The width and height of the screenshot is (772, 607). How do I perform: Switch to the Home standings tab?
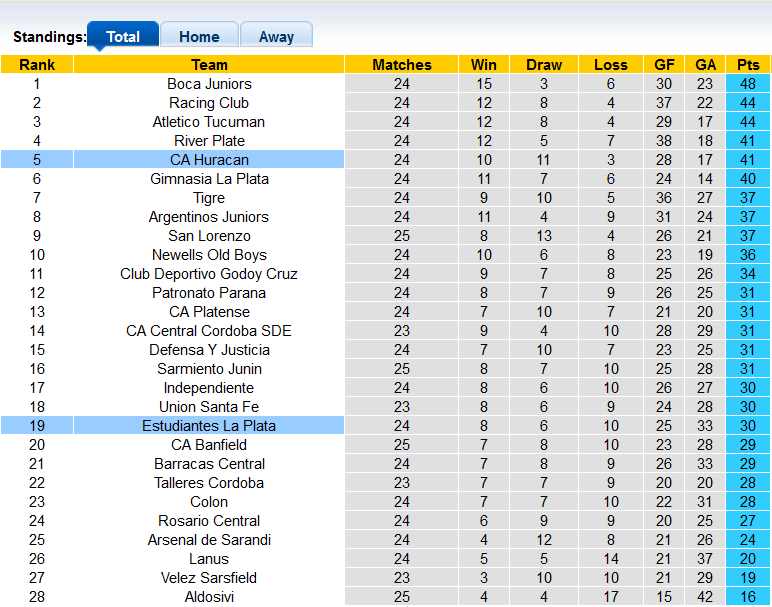[199, 37]
